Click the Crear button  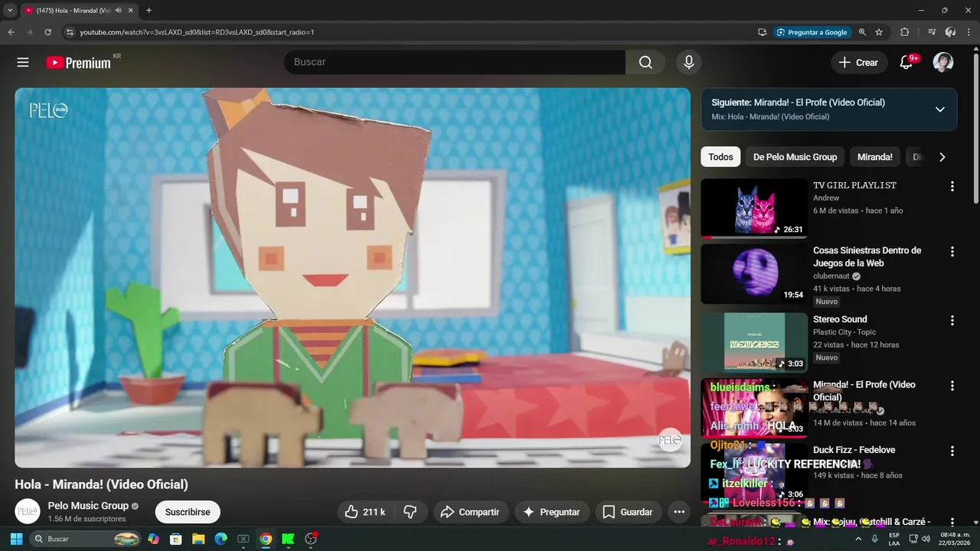pyautogui.click(x=859, y=63)
